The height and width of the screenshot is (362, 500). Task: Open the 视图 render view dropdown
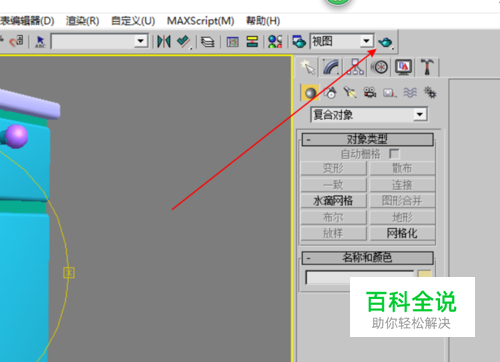pos(366,41)
